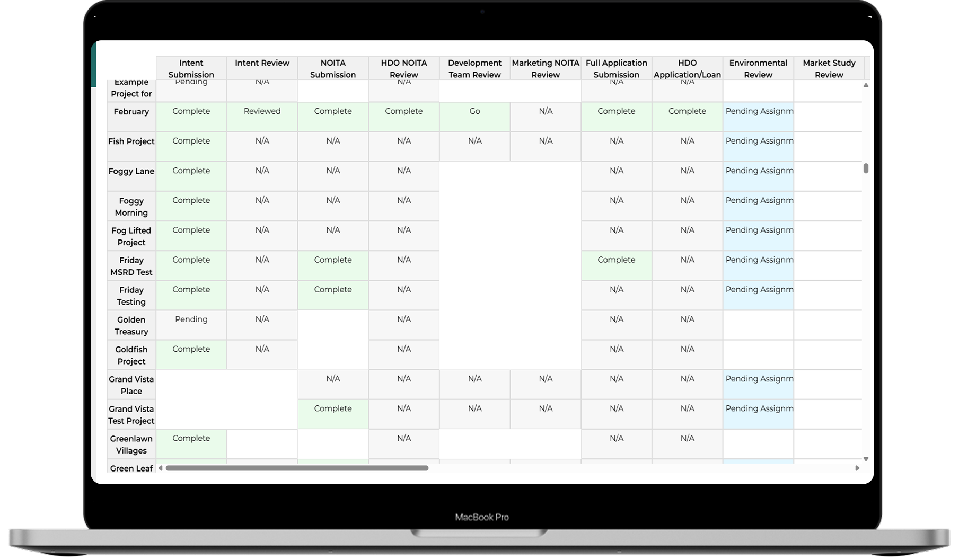Click Grand Vista Place's Pending Assignment cell
The height and width of the screenshot is (560, 959).
pos(758,385)
